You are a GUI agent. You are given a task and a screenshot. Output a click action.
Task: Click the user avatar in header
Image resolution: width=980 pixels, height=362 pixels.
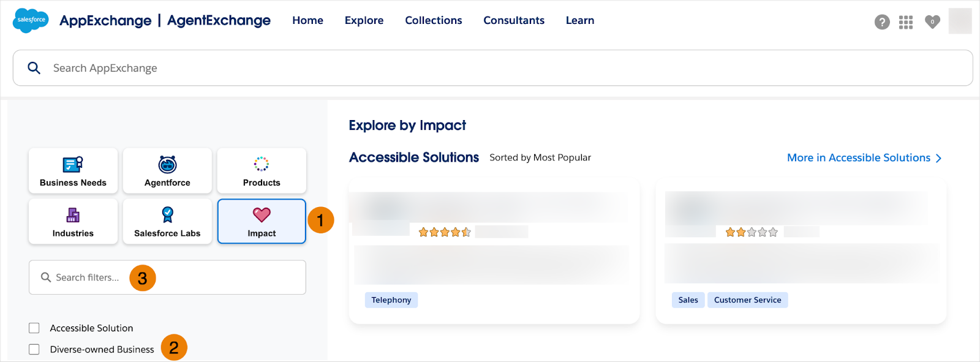[960, 21]
